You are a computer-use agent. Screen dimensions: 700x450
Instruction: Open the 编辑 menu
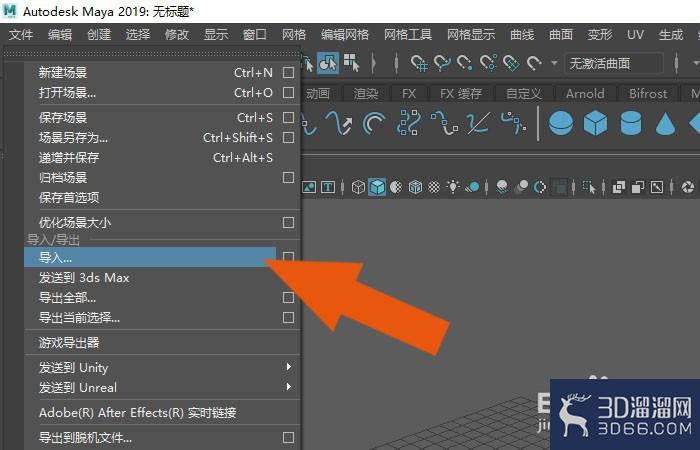[x=60, y=34]
